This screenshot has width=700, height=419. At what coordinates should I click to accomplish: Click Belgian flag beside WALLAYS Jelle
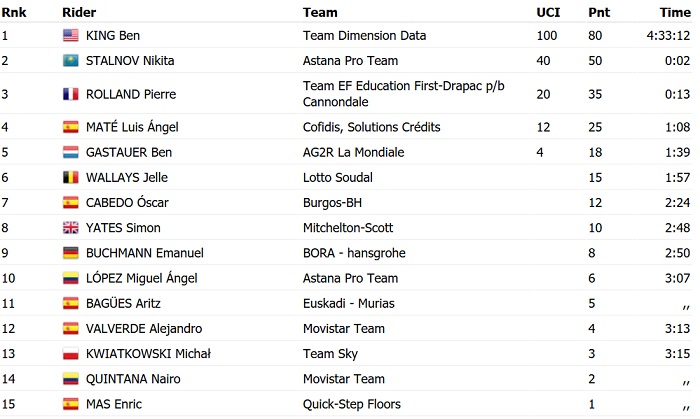(x=70, y=178)
